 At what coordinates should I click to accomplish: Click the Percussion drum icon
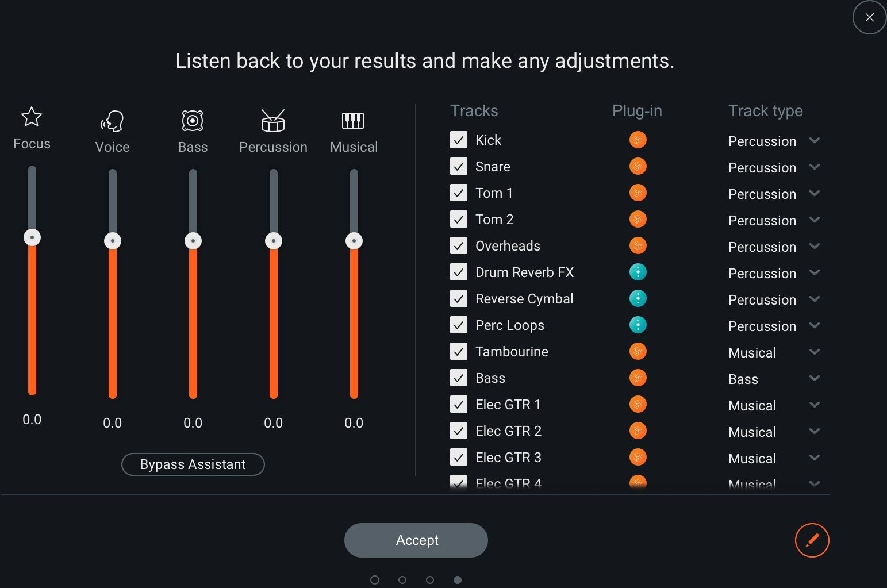click(273, 121)
